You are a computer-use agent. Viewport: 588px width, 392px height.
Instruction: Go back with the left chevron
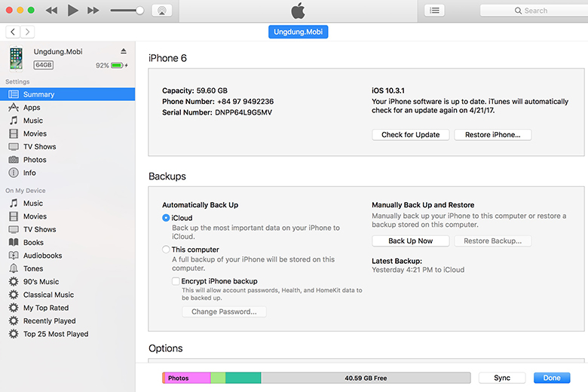tap(13, 32)
